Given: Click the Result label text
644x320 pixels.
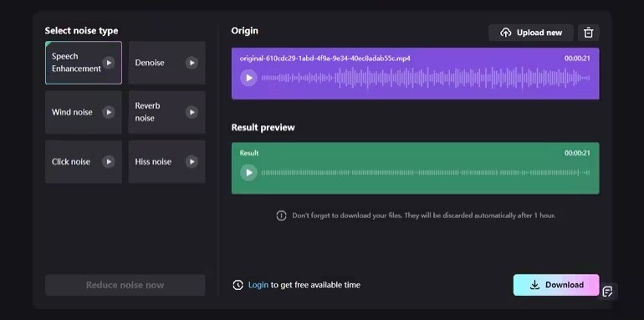Looking at the screenshot, I should coord(249,153).
